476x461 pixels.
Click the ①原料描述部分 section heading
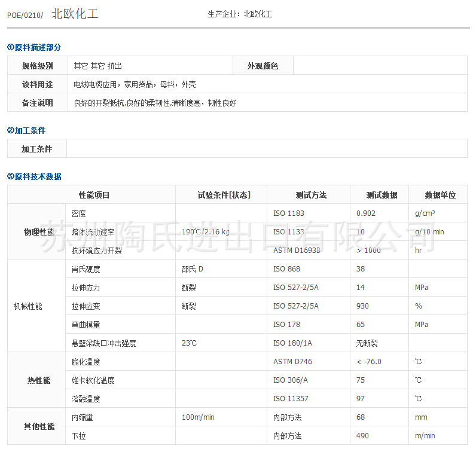point(34,47)
